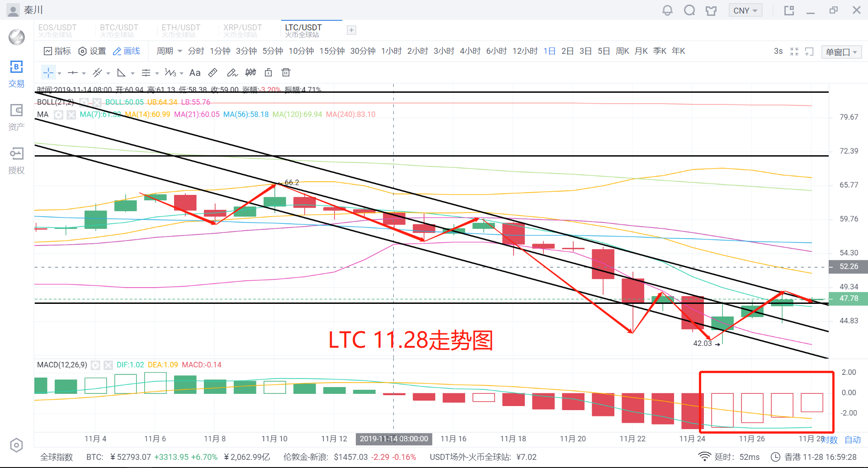Click the user avatar icon for 秦川
The width and height of the screenshot is (868, 468).
tap(14, 10)
